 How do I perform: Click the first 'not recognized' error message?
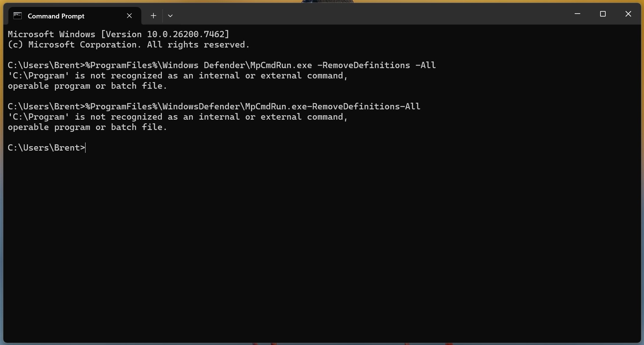click(x=177, y=75)
